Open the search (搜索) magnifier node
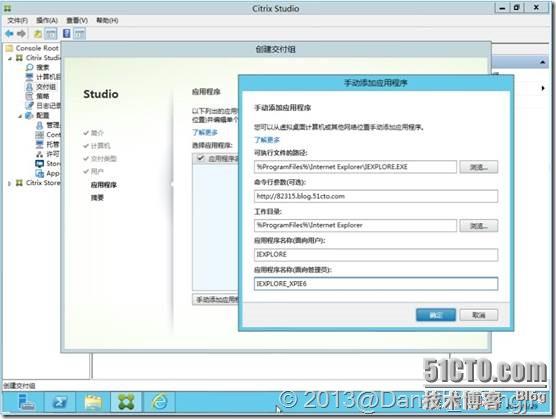Screen dimensions: 556x419 pos(29,67)
